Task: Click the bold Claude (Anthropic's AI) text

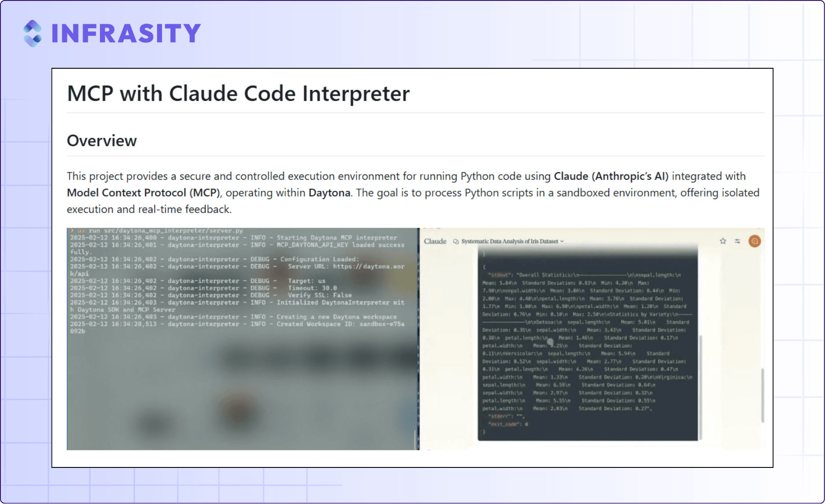Action: click(611, 176)
